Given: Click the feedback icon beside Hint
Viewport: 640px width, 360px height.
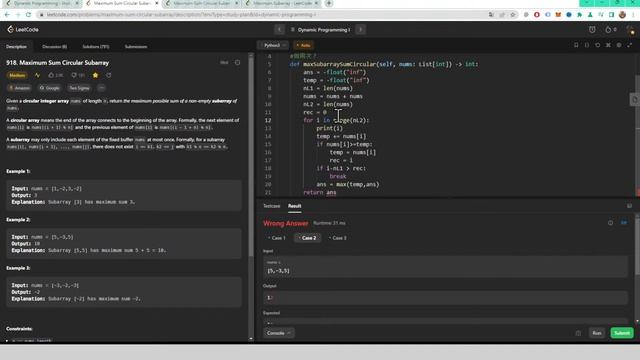Looking at the screenshot, I should click(x=238, y=62).
